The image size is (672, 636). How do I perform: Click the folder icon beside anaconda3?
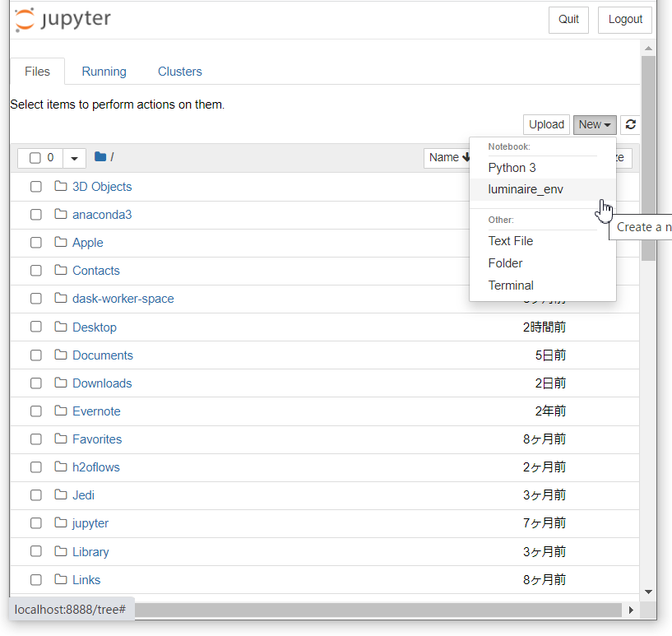(60, 215)
